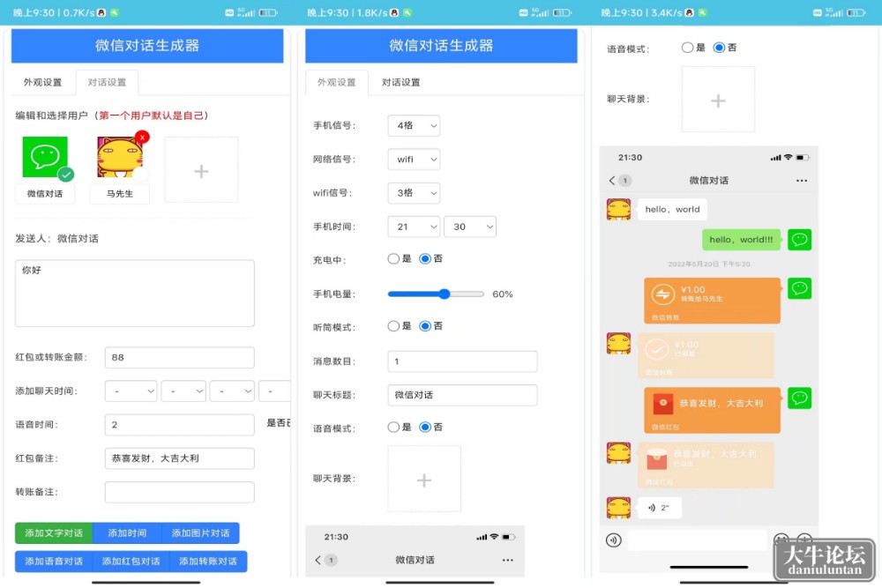Focus the message text box containing 你好
This screenshot has width=882, height=588.
click(134, 293)
